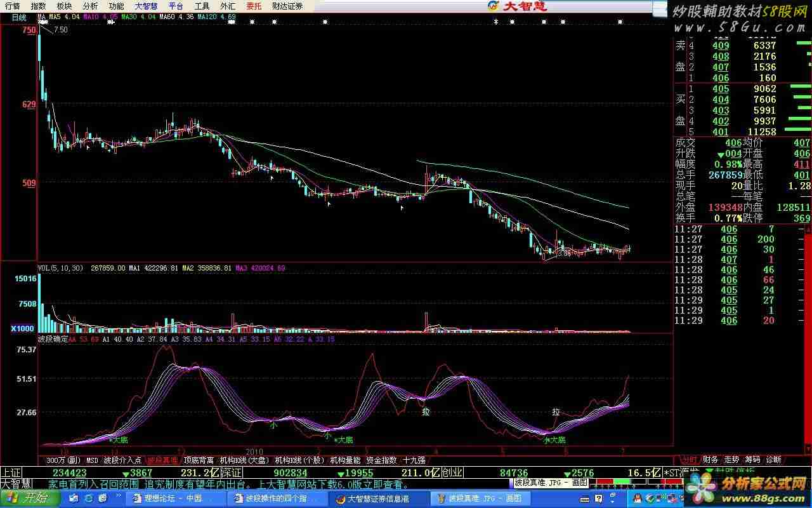Click the MA120 4.69 legend label

(x=218, y=17)
